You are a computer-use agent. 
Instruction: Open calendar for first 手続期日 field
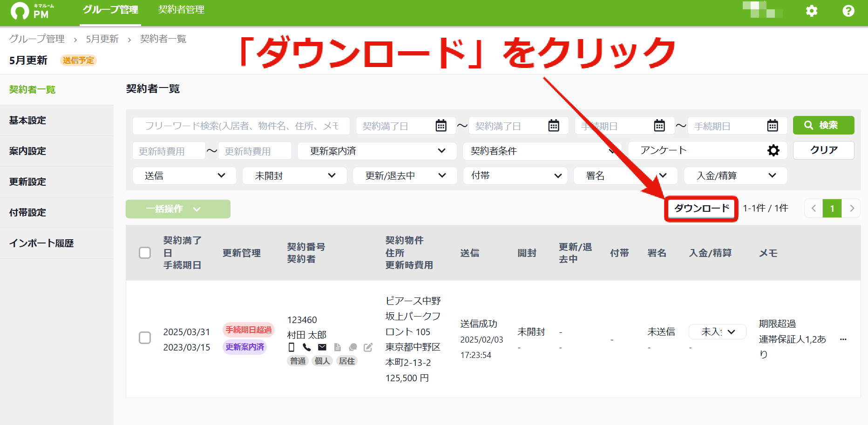(659, 126)
